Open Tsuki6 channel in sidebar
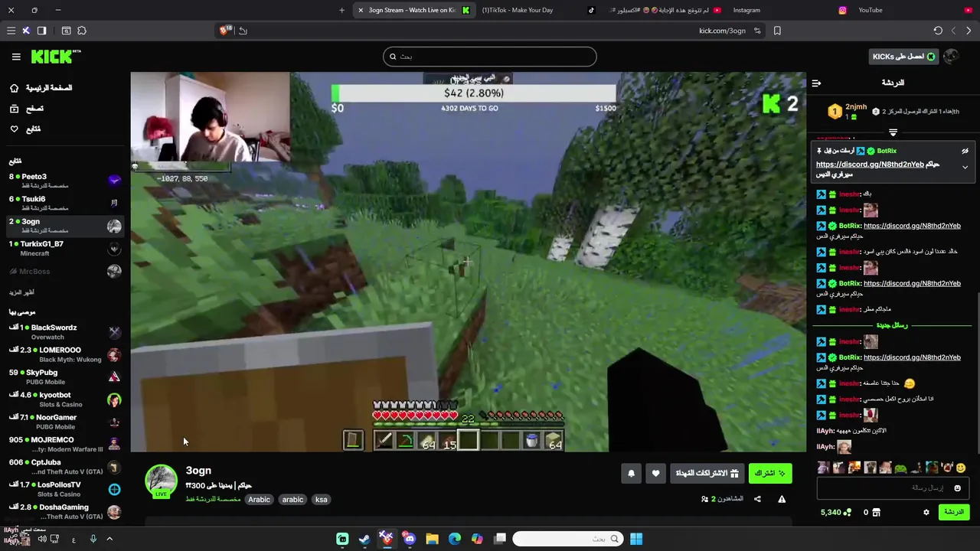The height and width of the screenshot is (551, 980). pos(64,203)
